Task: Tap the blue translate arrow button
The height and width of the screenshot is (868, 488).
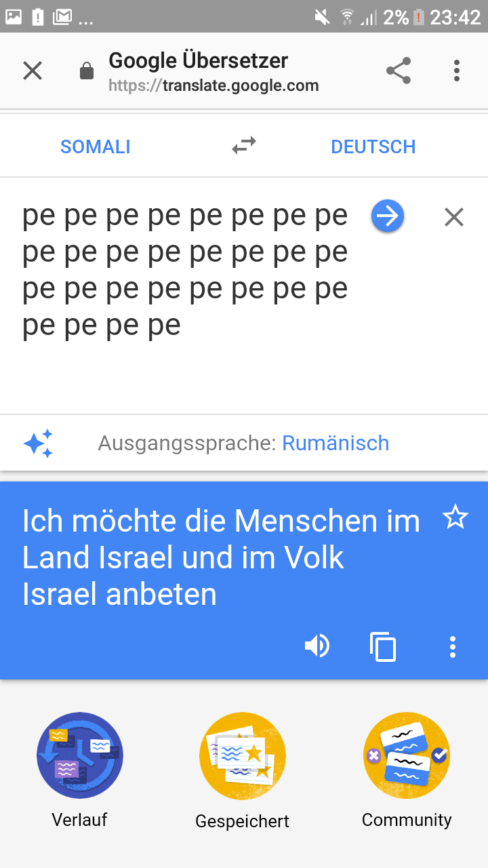Action: pyautogui.click(x=388, y=216)
